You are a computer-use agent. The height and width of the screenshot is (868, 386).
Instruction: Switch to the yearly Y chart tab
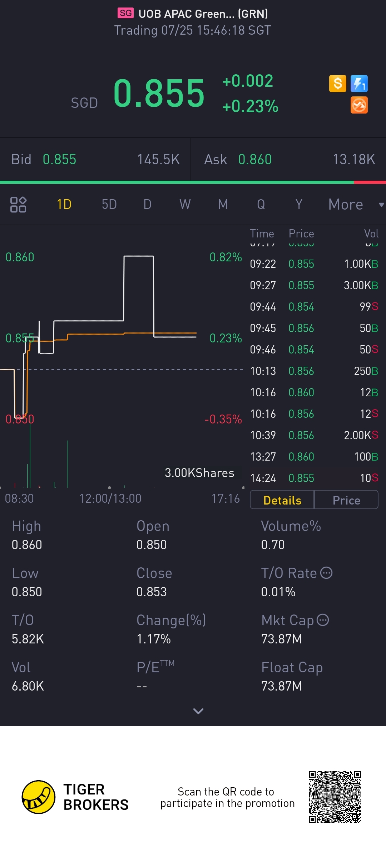tap(299, 205)
